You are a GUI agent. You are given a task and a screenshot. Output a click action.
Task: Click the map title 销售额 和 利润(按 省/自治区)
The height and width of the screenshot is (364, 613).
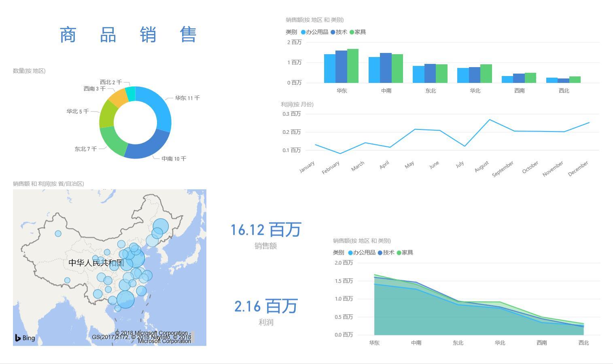coord(48,184)
